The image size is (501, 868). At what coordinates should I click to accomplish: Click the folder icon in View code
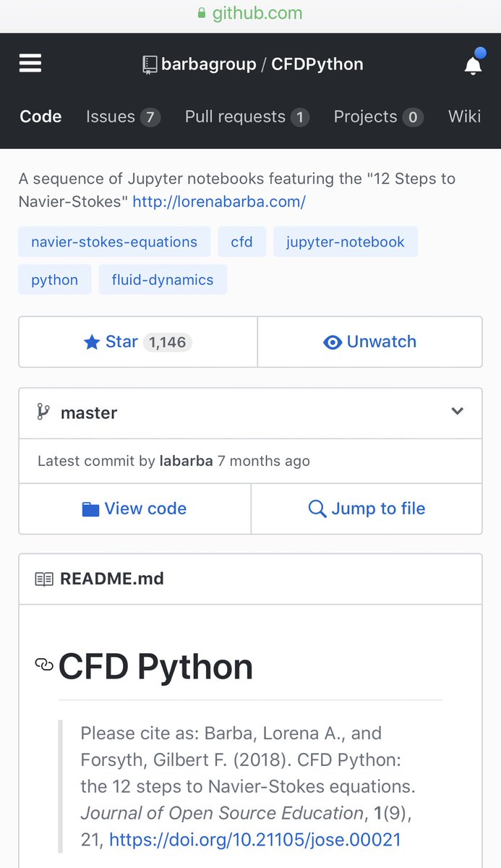tap(90, 509)
